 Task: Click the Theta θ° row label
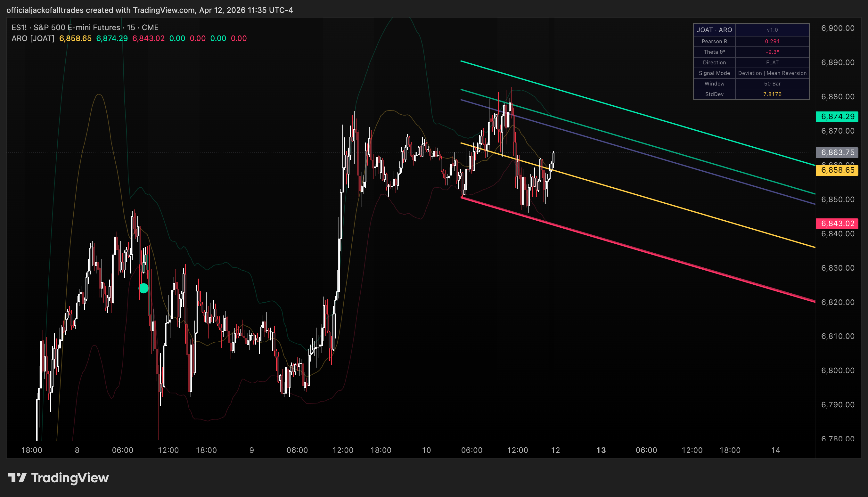pyautogui.click(x=714, y=52)
